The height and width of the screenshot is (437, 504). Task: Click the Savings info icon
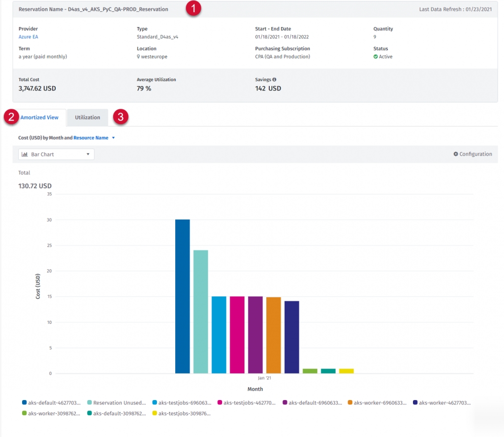(x=274, y=80)
